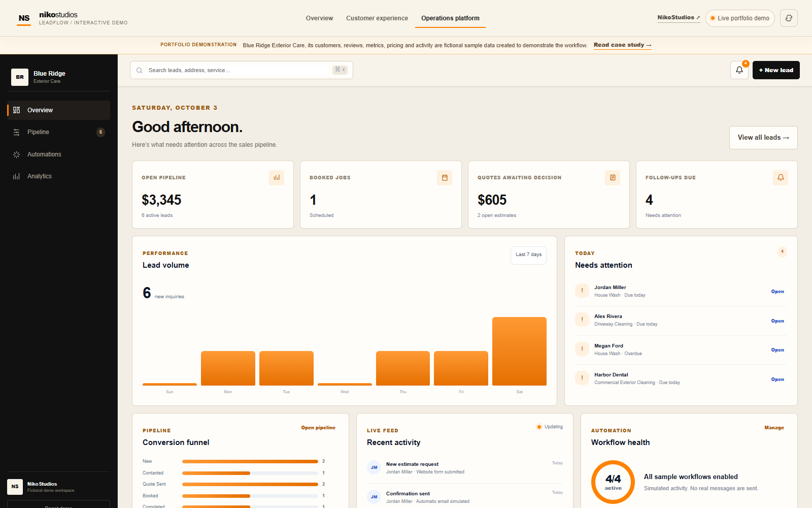Click the Needs attention count badge
812x508 pixels.
(782, 251)
